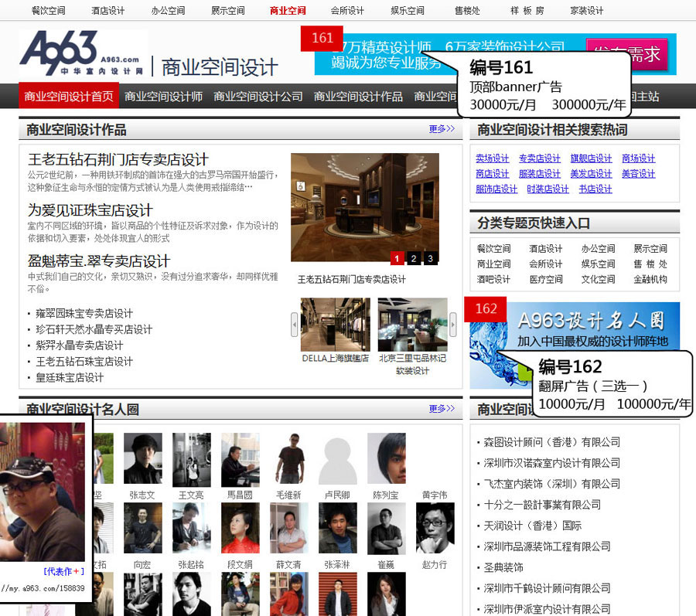Viewport: 696px width, 616px height.
Task: Open 会所设计 in top navigation
Action: [347, 10]
